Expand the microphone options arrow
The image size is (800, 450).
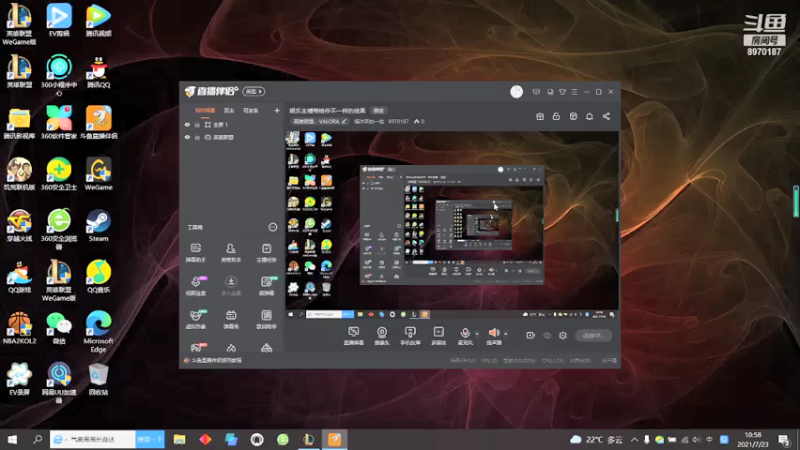pos(477,334)
